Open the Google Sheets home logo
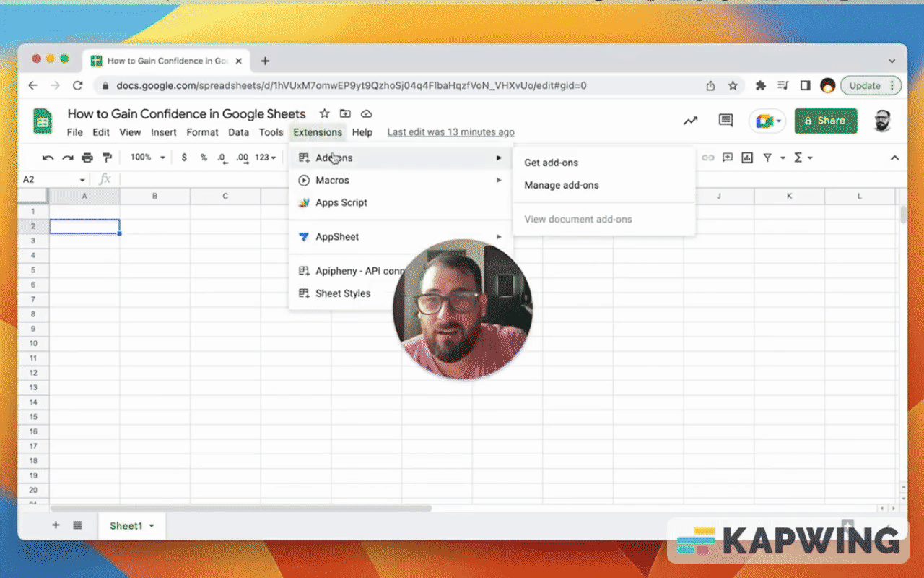The height and width of the screenshot is (578, 924). coord(43,121)
